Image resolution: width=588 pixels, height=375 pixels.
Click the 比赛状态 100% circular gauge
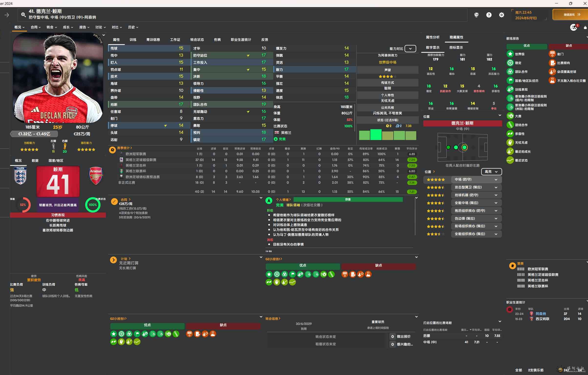(93, 205)
